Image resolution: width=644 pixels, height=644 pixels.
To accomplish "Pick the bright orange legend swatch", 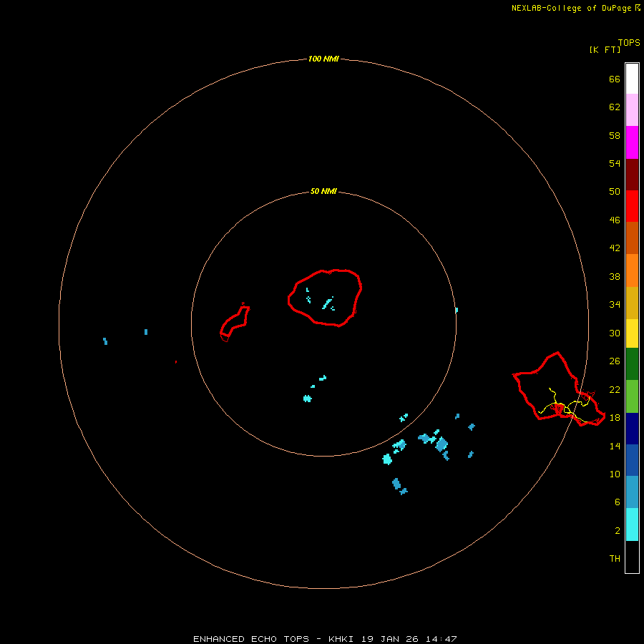I will [632, 270].
